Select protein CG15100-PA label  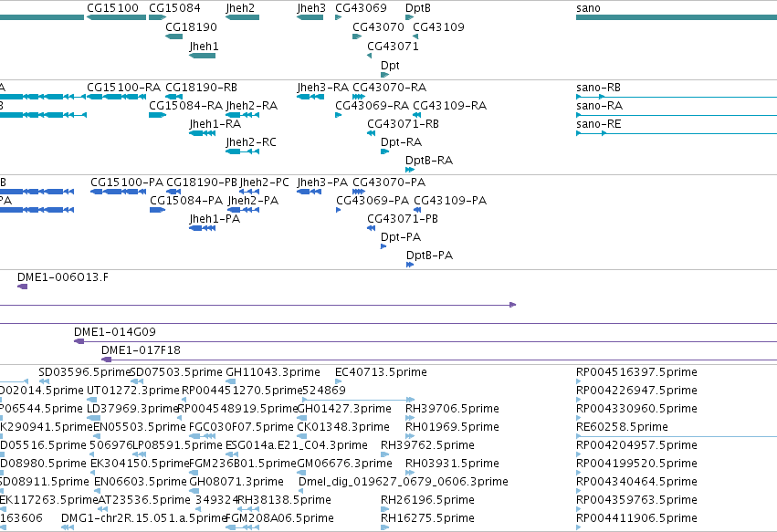[x=127, y=183]
